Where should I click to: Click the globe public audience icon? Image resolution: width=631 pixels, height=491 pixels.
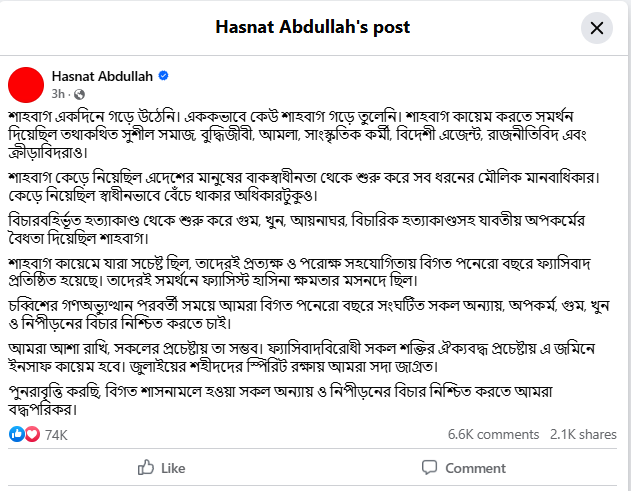(79, 94)
